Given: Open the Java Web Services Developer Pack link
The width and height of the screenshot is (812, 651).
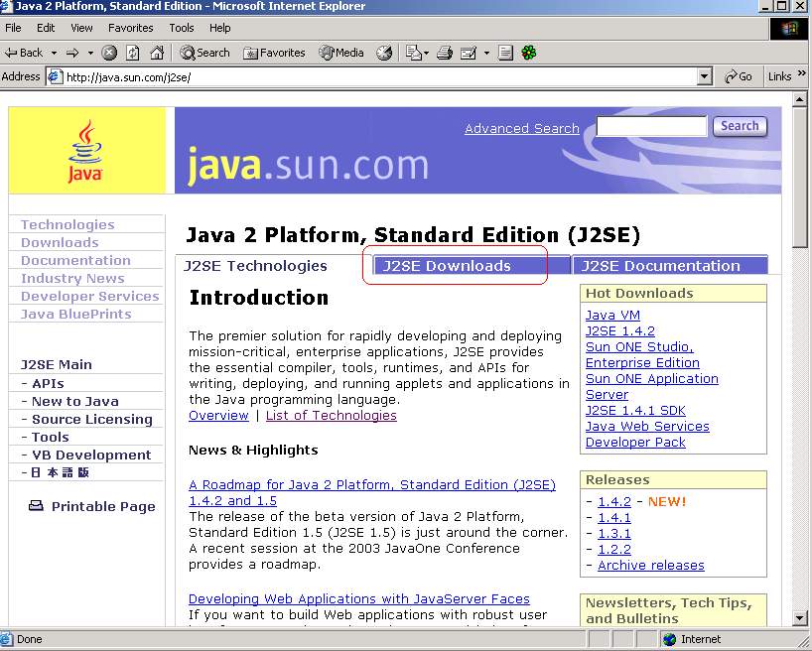Looking at the screenshot, I should click(647, 434).
